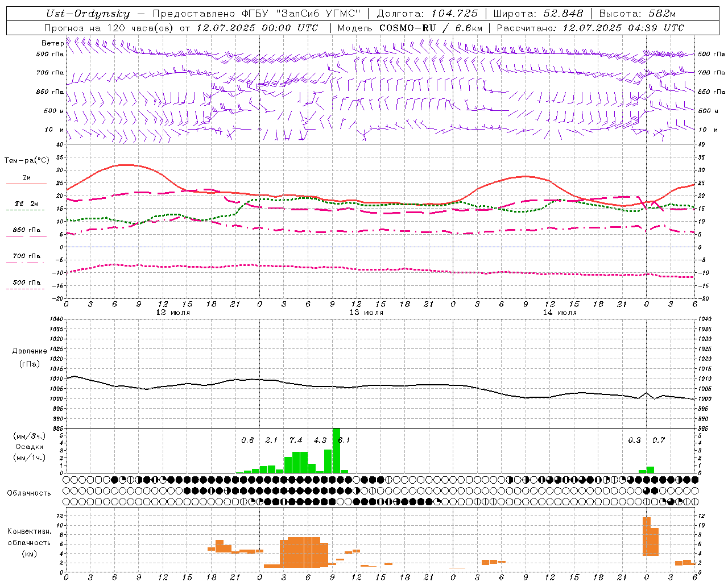Click the Долгота: 104.725 field
This screenshot has width=728, height=582.
tap(427, 14)
